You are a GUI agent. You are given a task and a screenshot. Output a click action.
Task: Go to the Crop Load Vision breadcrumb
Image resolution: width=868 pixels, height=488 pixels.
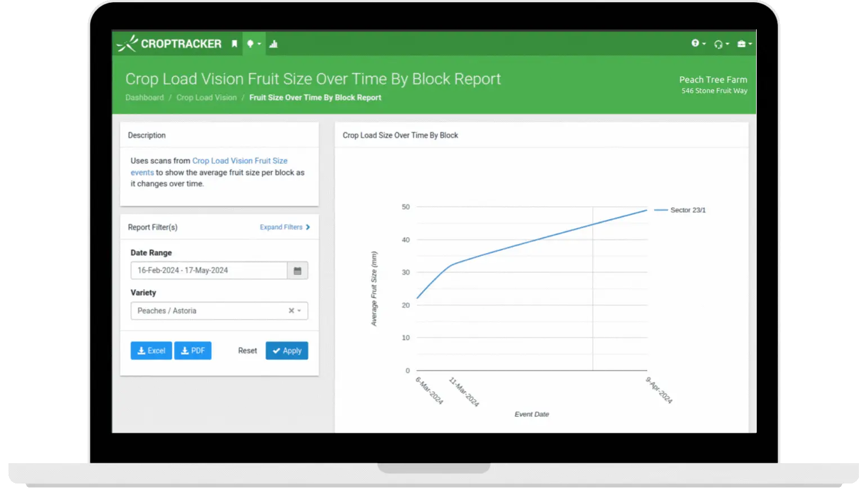click(x=206, y=98)
